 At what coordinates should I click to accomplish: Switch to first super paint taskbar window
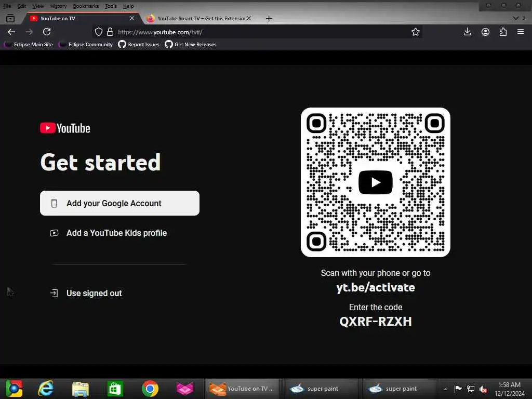tap(321, 389)
